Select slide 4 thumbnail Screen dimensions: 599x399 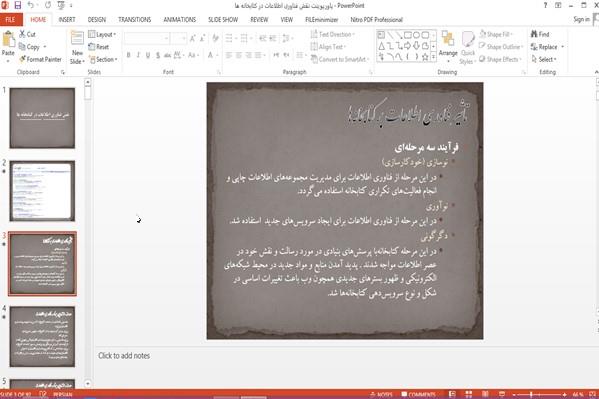point(42,336)
